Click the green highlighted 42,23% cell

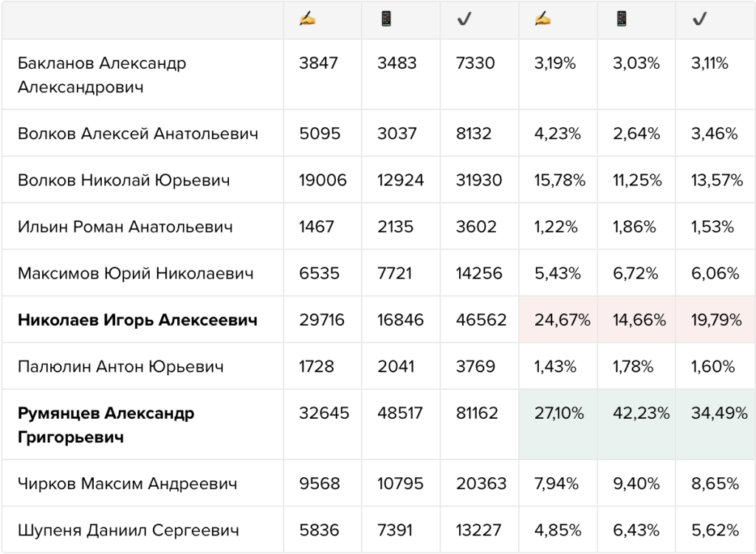click(636, 425)
